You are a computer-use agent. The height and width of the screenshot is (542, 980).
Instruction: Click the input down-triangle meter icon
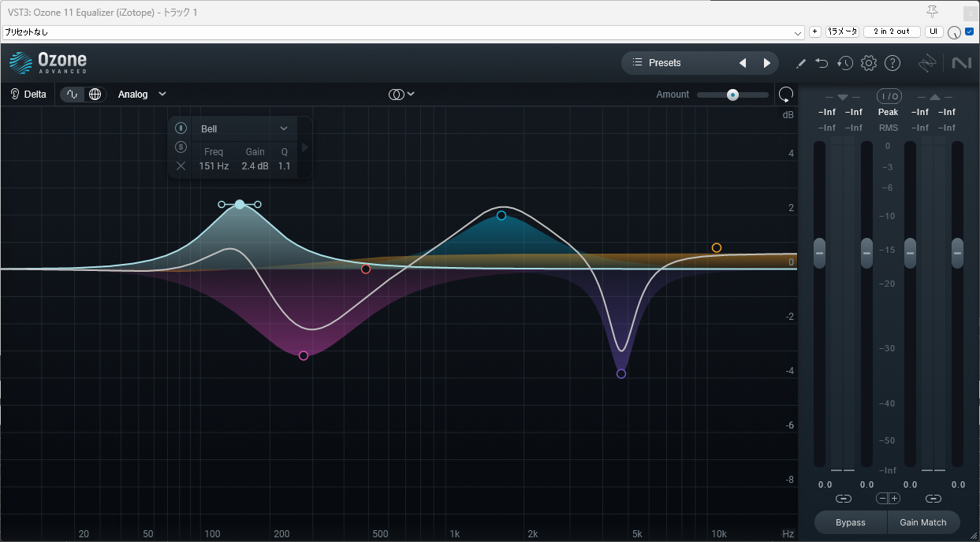pyautogui.click(x=843, y=97)
